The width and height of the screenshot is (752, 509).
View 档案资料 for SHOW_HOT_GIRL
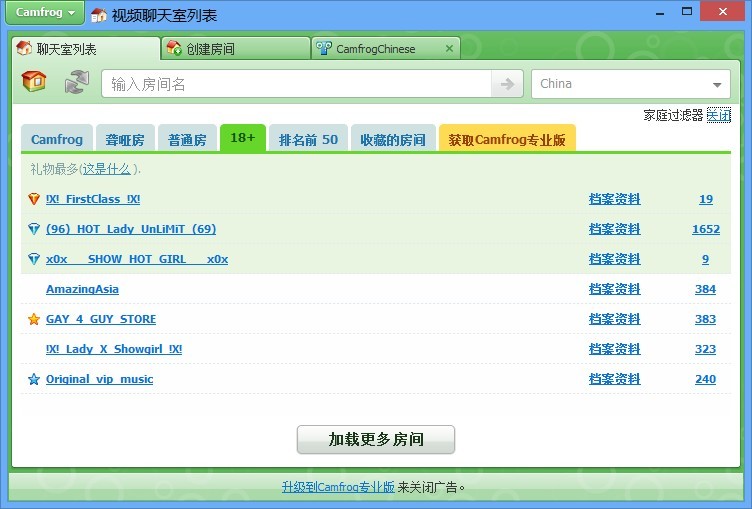tap(614, 259)
